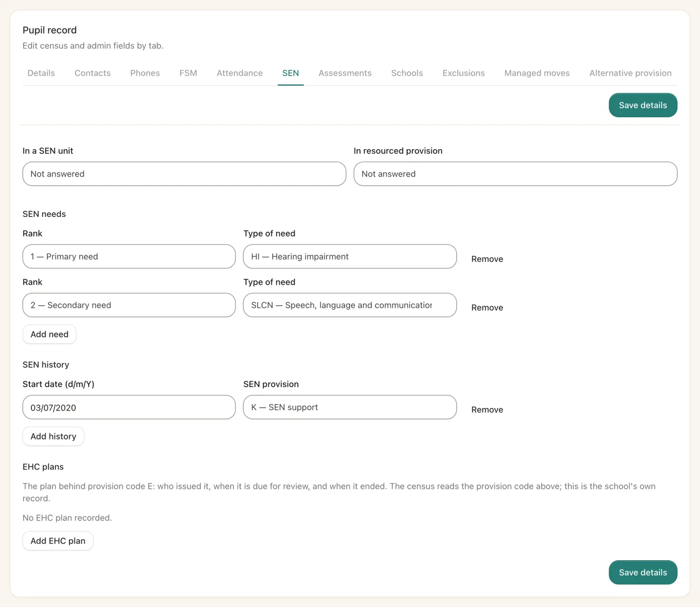Switch to the Details tab
This screenshot has width=700, height=607.
(41, 73)
